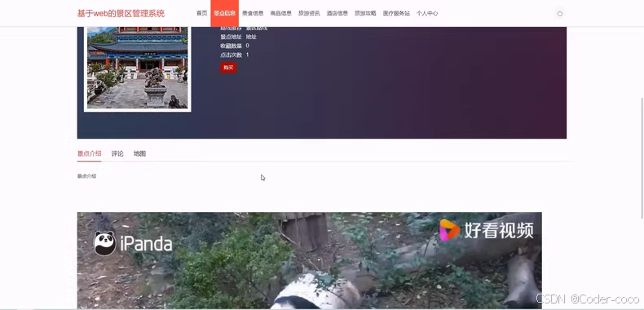Switch to the 景点介绍 tab
The width and height of the screenshot is (644, 310).
89,153
